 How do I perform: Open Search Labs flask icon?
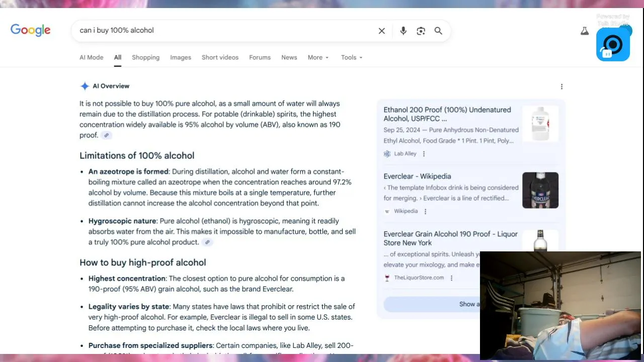point(584,31)
